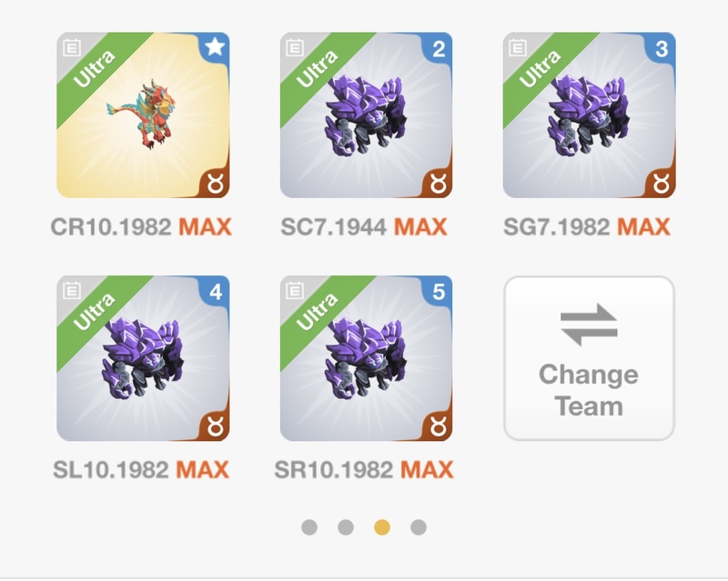Select the CR10.1982 leader card

tap(143, 115)
